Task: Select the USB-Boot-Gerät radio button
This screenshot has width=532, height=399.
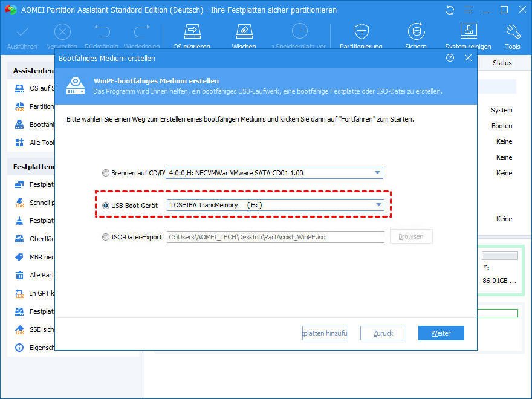Action: pos(106,206)
